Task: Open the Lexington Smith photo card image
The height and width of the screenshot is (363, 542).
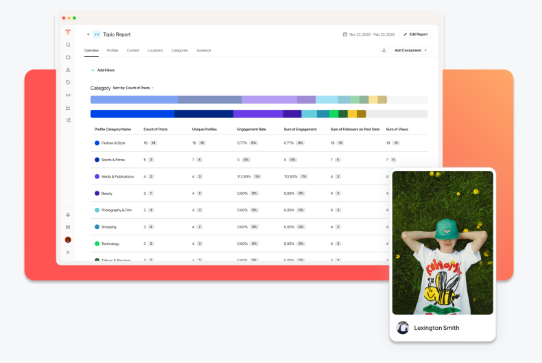Action: click(x=442, y=243)
